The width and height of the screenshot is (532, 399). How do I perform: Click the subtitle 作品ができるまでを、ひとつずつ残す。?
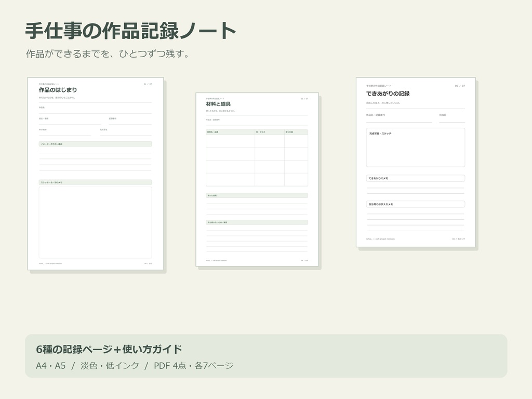tap(108, 54)
